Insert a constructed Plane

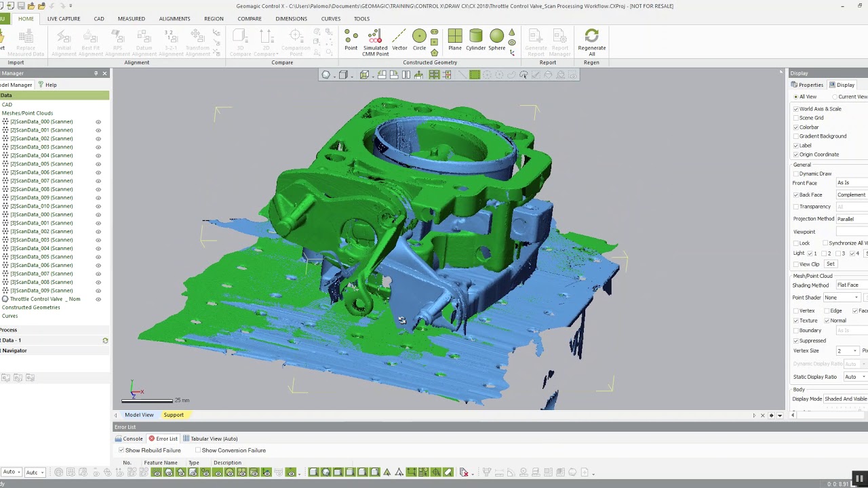(x=455, y=40)
